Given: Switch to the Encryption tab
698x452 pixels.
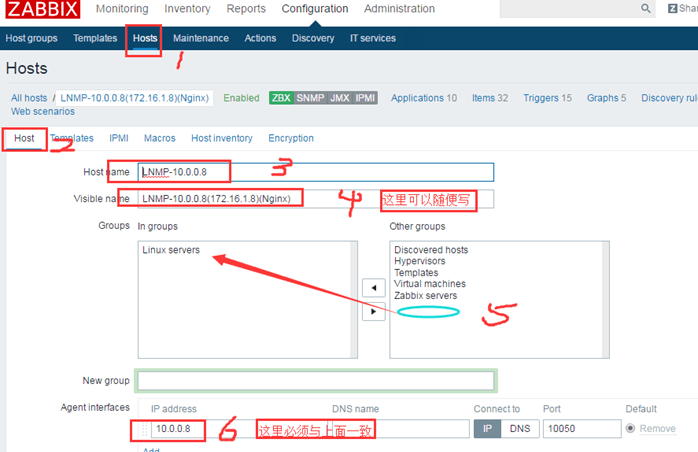Looking at the screenshot, I should pos(291,138).
